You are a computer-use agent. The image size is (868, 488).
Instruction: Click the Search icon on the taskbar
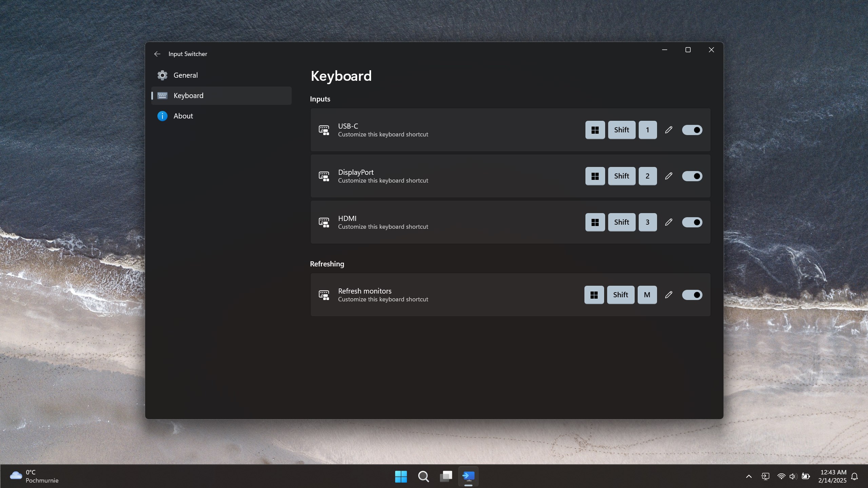[x=423, y=476]
